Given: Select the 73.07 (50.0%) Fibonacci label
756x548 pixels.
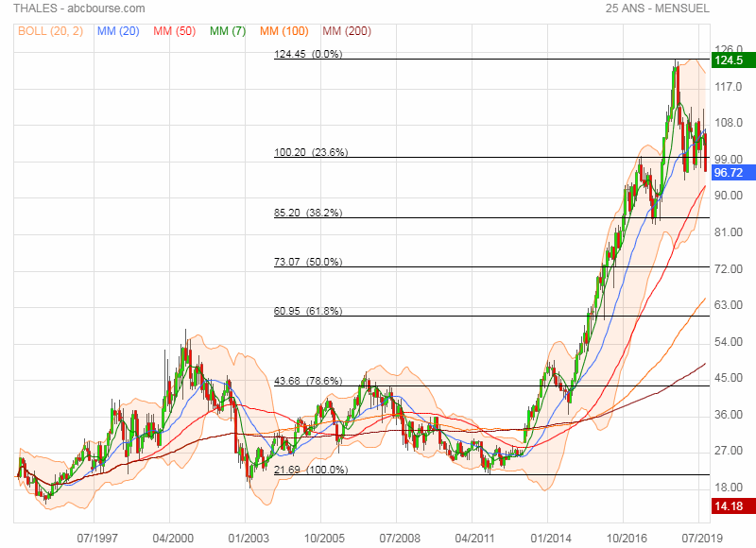Looking at the screenshot, I should click(308, 262).
